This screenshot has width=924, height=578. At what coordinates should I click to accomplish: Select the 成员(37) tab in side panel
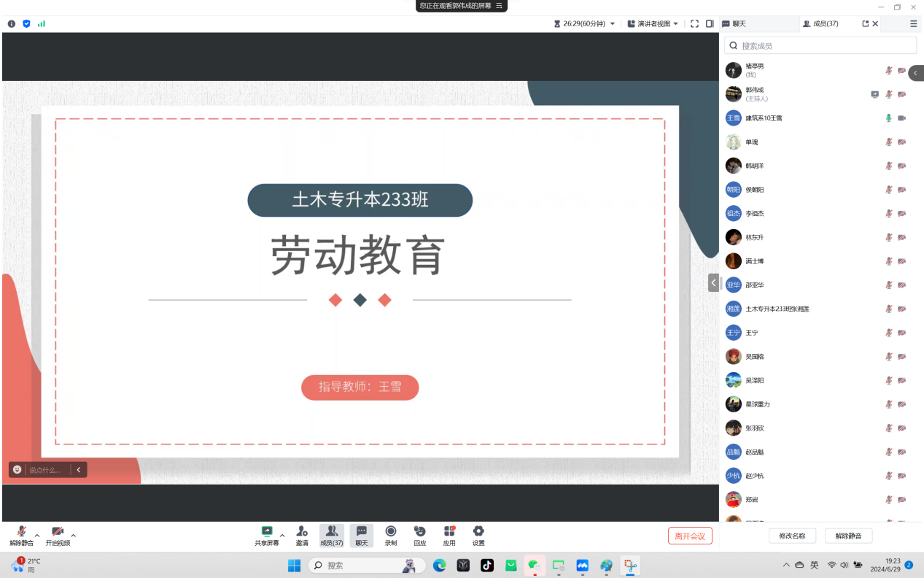[x=821, y=23]
